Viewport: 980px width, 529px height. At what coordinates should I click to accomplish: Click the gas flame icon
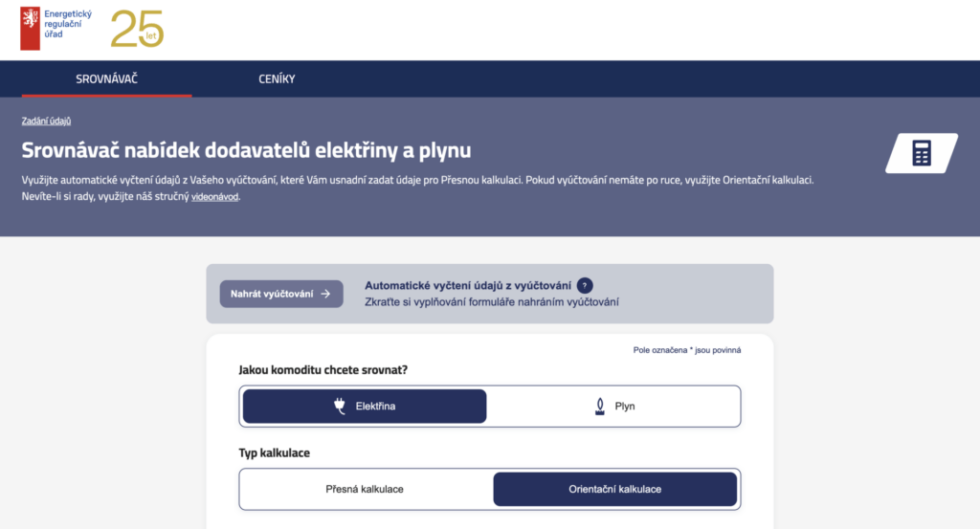coord(600,407)
